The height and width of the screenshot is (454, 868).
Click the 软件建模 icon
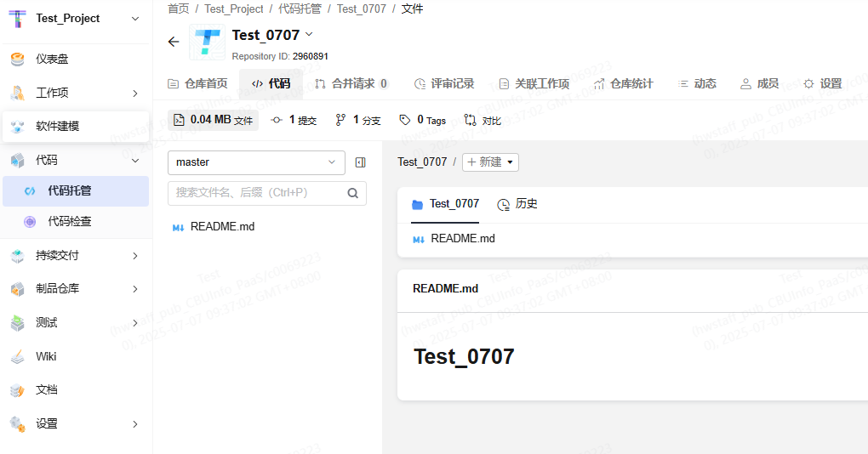pyautogui.click(x=18, y=126)
